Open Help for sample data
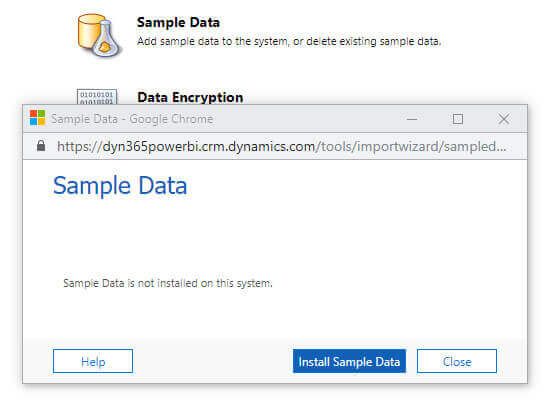The image size is (547, 403). click(x=93, y=361)
